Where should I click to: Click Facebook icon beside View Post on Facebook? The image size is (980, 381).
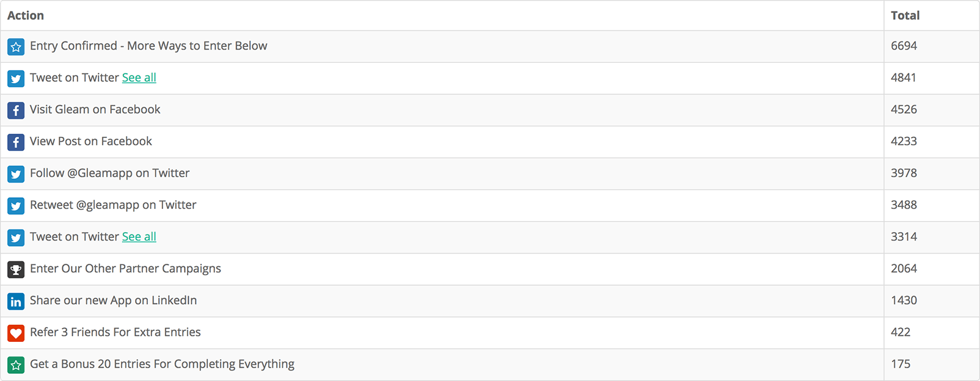click(x=16, y=142)
